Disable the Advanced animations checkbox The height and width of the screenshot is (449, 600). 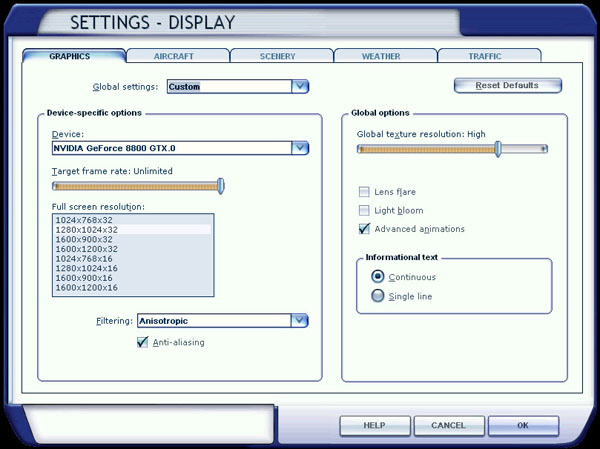[364, 229]
